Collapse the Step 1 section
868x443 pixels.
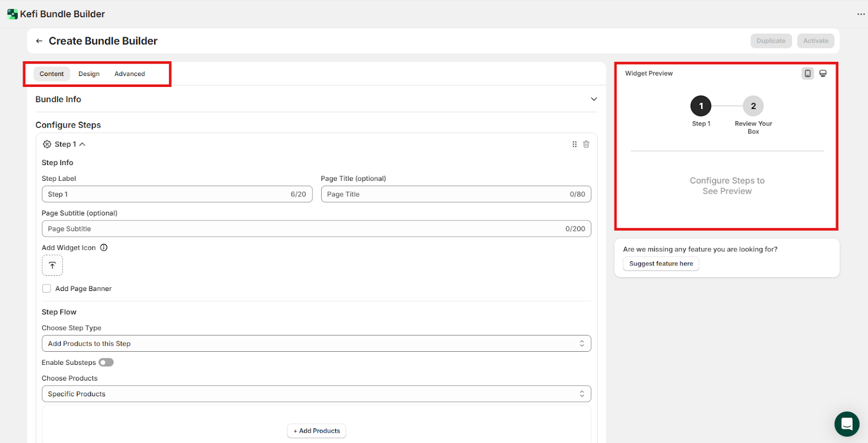click(82, 144)
